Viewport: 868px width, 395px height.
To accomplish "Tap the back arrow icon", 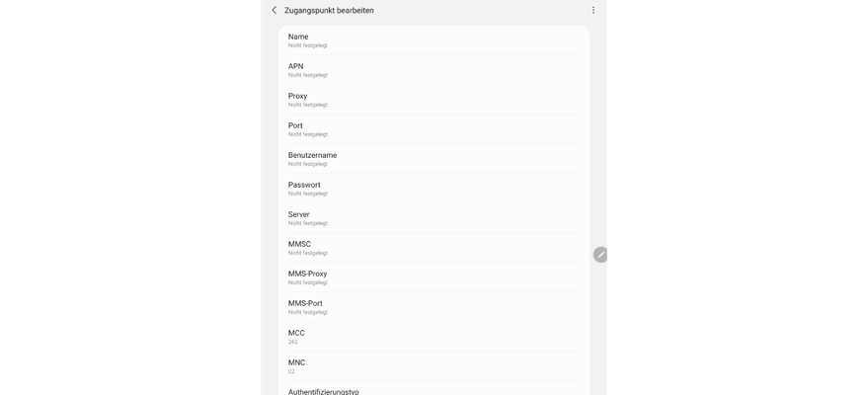I will point(275,10).
